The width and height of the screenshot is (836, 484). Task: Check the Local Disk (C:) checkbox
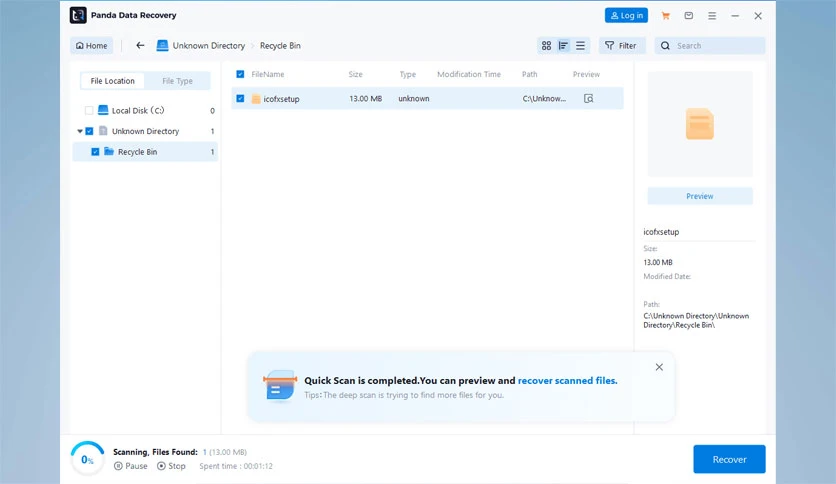tap(89, 110)
